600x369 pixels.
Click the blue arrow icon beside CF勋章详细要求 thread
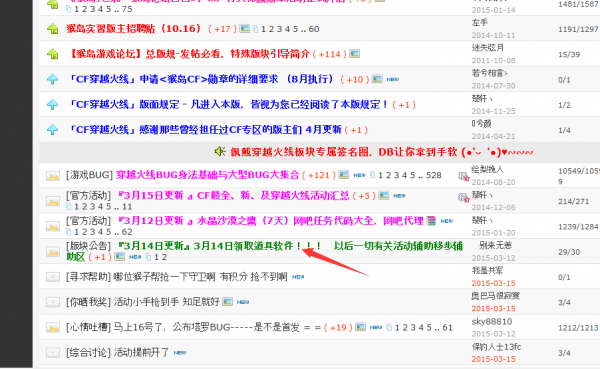point(53,79)
